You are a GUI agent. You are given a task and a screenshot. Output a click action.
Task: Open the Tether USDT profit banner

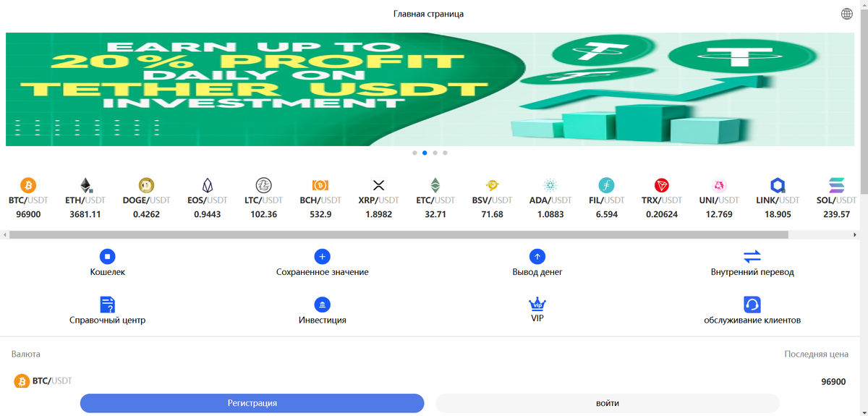[430, 89]
